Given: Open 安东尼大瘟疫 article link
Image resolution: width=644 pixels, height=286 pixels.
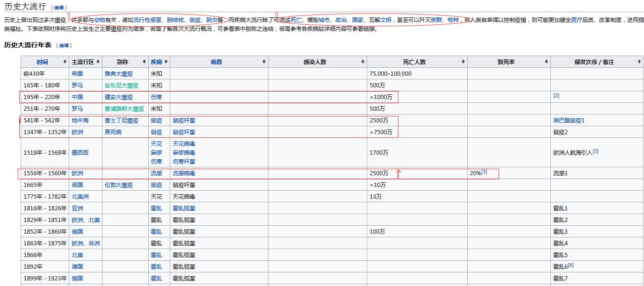Looking at the screenshot, I should [x=122, y=86].
